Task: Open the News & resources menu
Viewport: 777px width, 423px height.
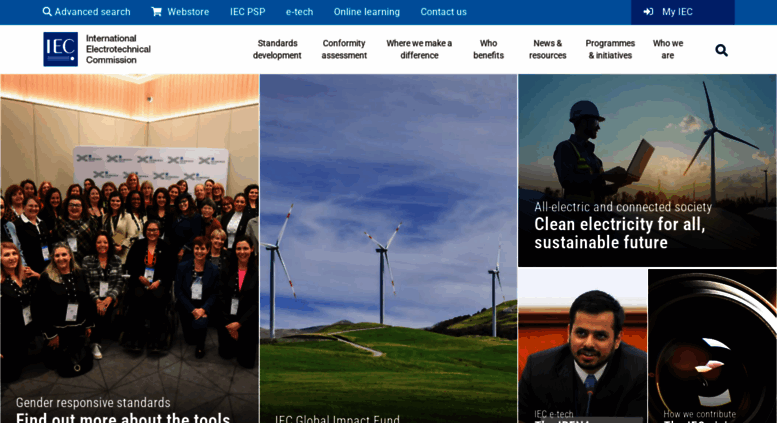Action: [548, 49]
